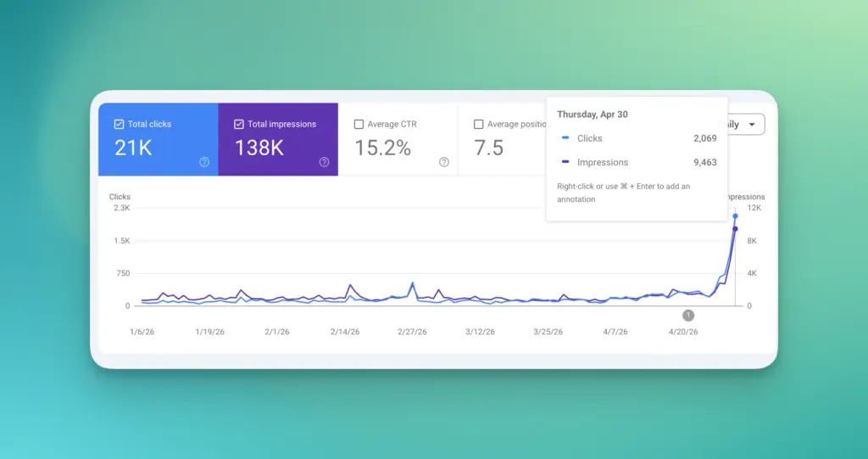868x459 pixels.
Task: Open help icon on Total clicks card
Action: point(204,162)
